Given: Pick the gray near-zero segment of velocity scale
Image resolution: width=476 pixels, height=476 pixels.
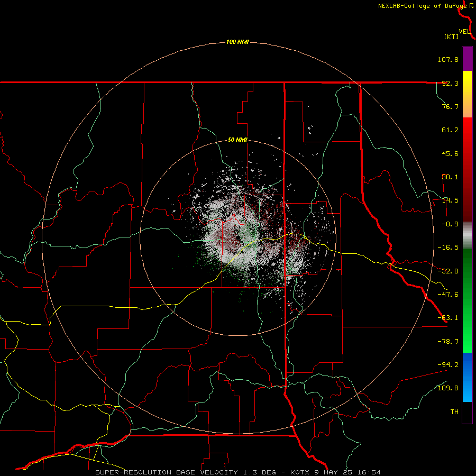Looking at the screenshot, I should click(467, 235).
